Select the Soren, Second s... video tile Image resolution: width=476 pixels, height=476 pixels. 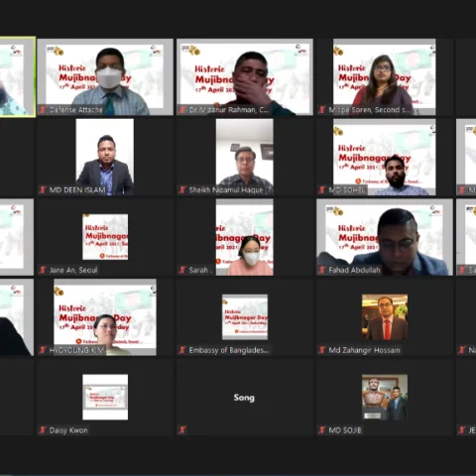click(385, 77)
